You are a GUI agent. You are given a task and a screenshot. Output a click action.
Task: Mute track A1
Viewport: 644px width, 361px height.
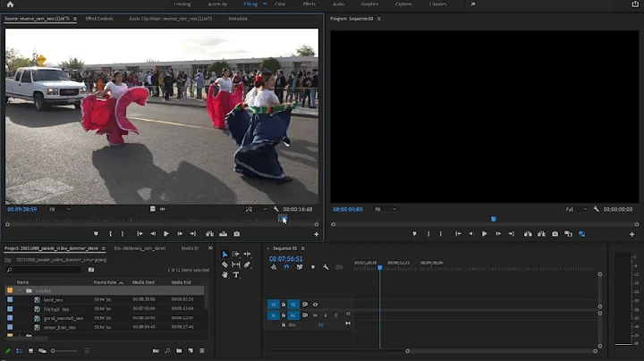click(x=315, y=315)
